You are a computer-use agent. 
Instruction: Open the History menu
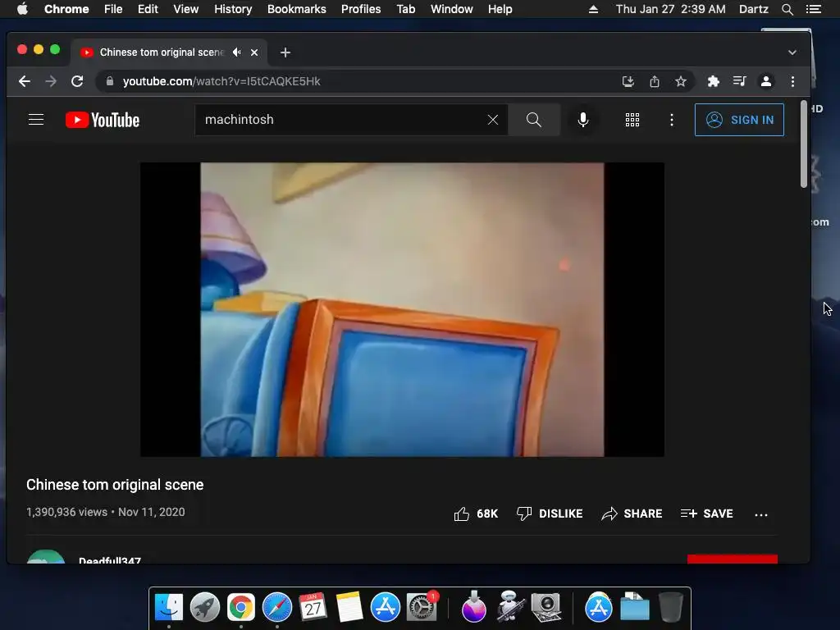[233, 9]
